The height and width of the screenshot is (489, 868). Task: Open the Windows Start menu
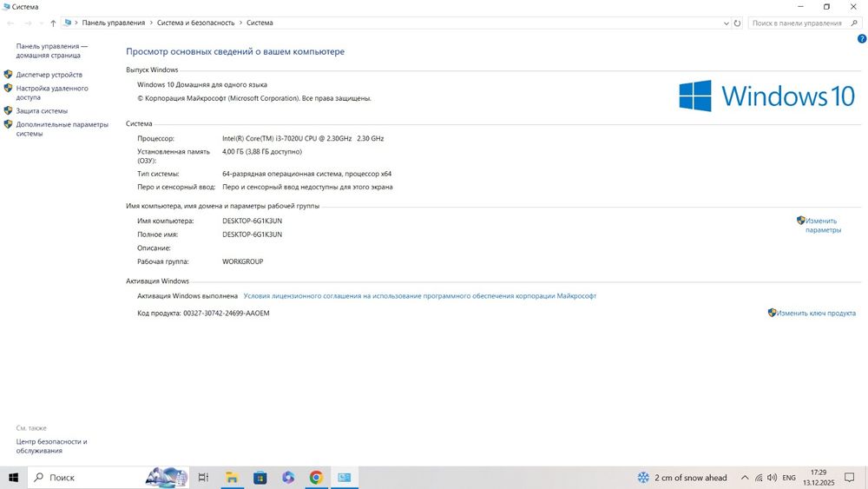point(13,478)
